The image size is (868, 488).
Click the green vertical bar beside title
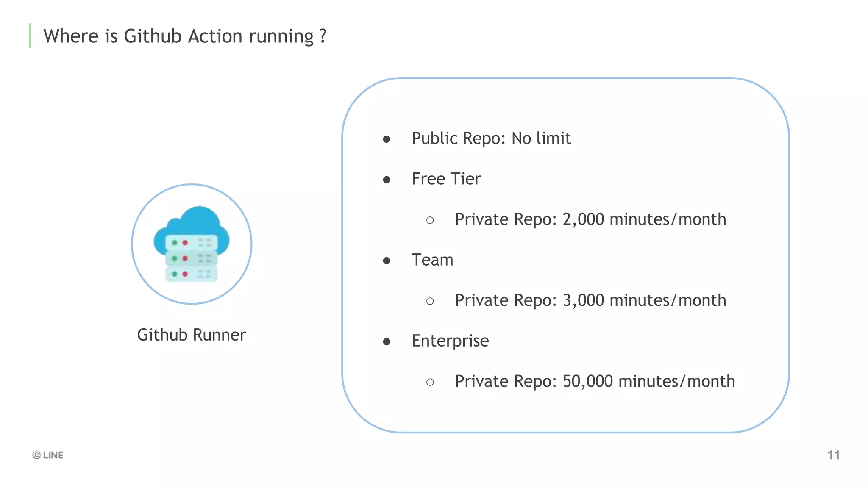[x=30, y=36]
